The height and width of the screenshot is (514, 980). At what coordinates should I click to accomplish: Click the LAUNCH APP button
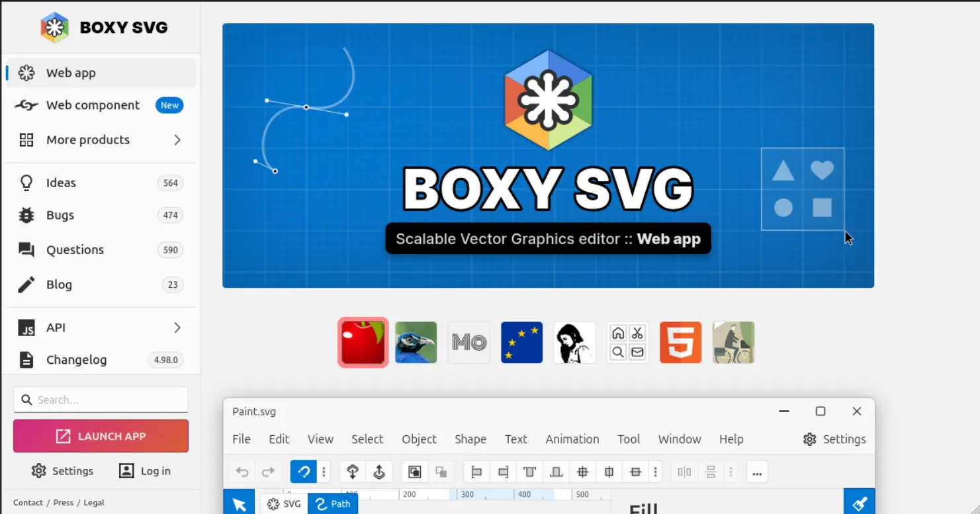[101, 435]
